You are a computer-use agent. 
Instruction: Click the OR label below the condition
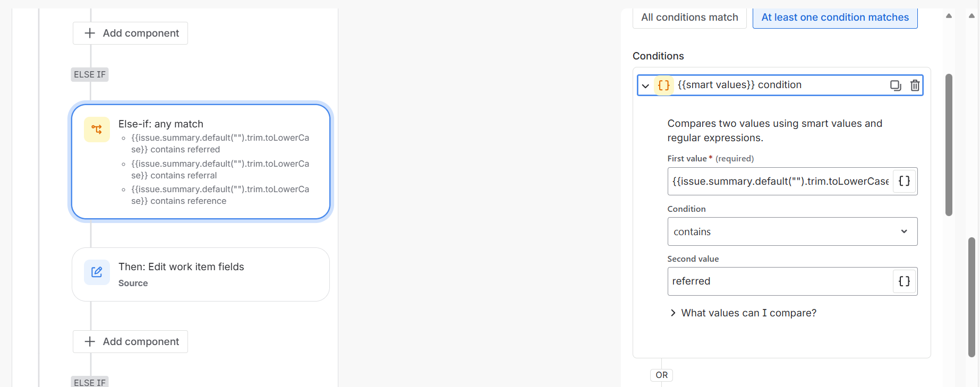click(661, 375)
